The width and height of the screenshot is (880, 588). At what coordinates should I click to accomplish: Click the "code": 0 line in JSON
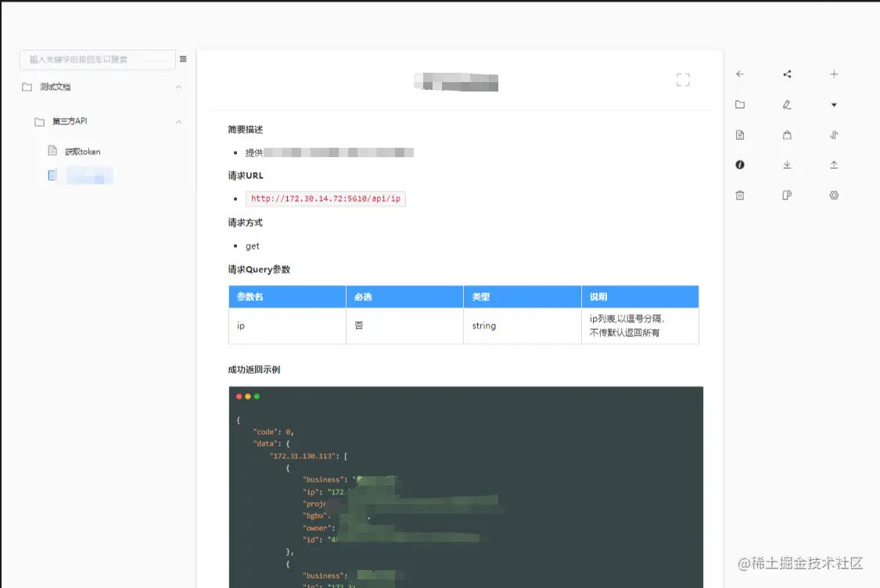coord(273,432)
